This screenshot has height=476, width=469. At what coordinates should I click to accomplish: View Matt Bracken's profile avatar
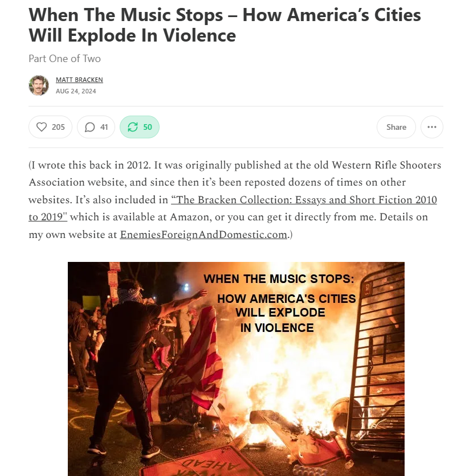[x=39, y=85]
